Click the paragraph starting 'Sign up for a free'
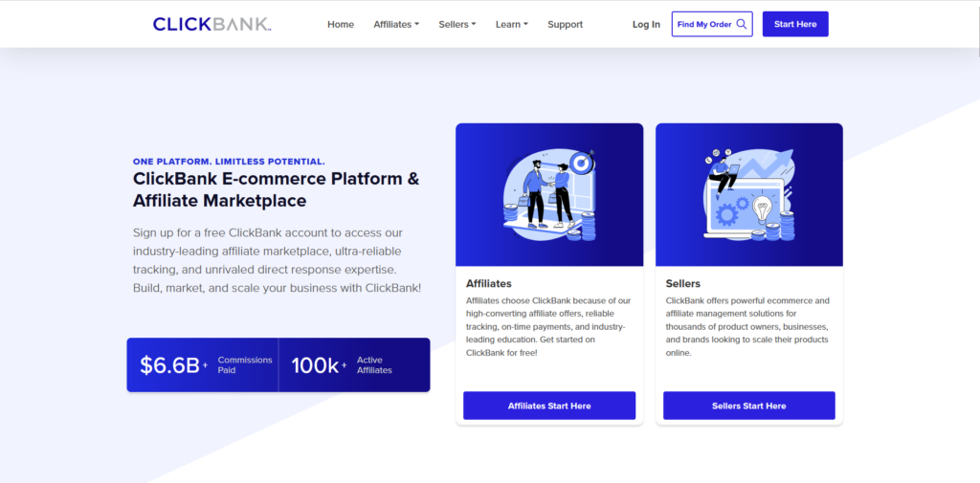This screenshot has height=483, width=980. [277, 260]
